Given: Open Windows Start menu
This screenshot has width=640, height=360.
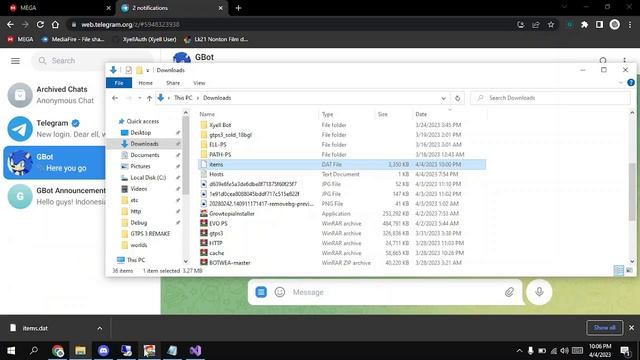Looking at the screenshot, I should (11, 351).
